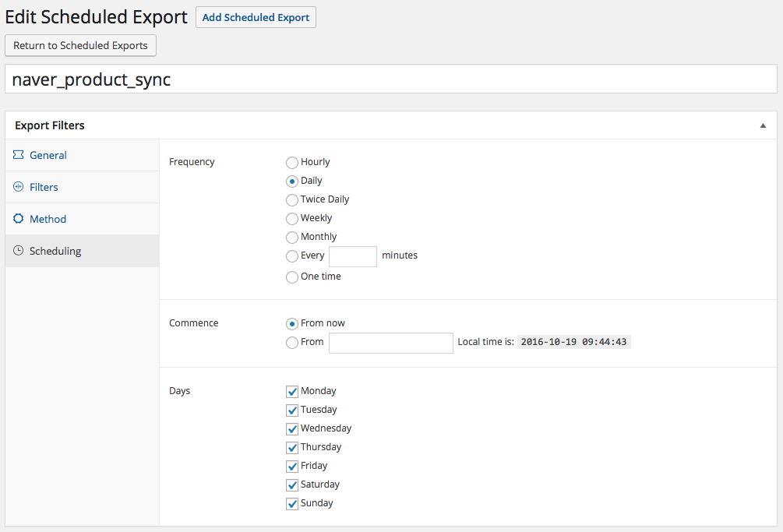The height and width of the screenshot is (532, 783).
Task: Select the One time frequency
Action: (292, 277)
